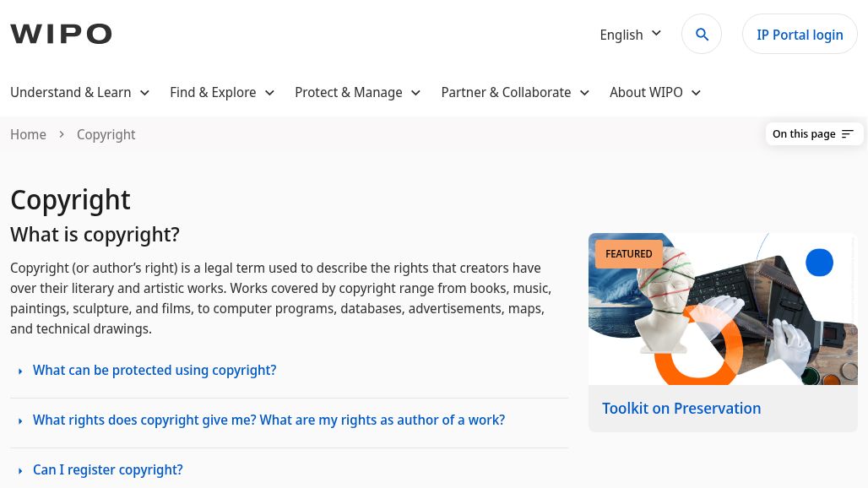868x488 pixels.
Task: Click the arrow beside What can be protected
Action: tap(20, 371)
